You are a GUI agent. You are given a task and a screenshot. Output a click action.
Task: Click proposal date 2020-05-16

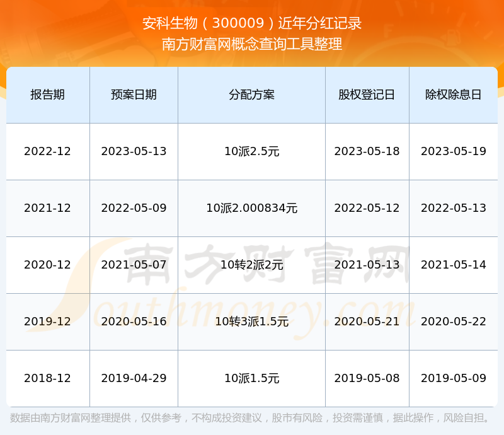point(134,321)
